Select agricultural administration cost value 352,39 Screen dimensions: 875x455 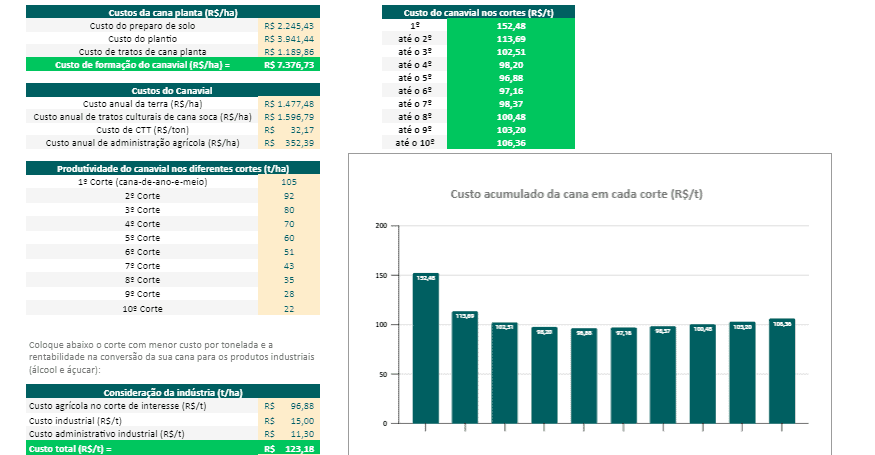[288, 143]
